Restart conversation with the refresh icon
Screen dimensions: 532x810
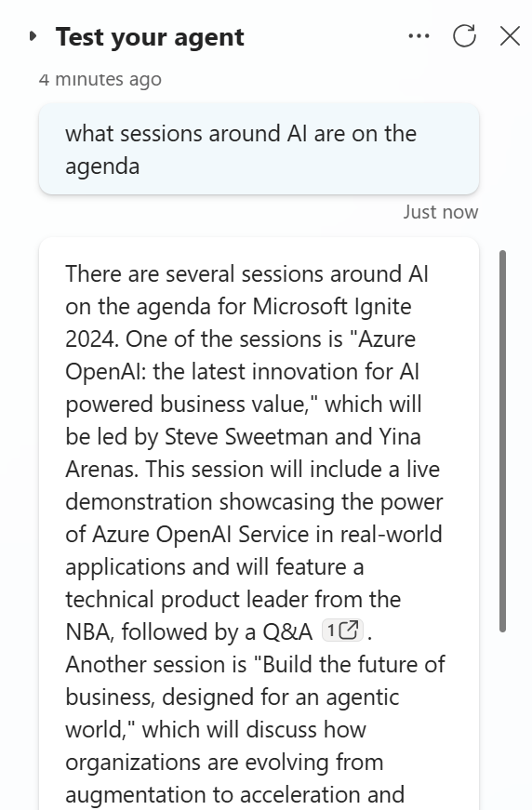pyautogui.click(x=464, y=36)
